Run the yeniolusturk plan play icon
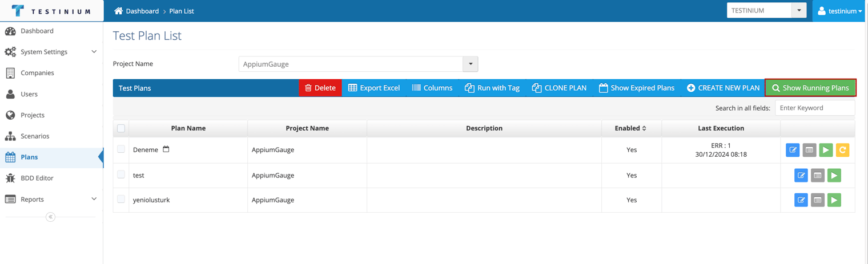 [x=834, y=200]
